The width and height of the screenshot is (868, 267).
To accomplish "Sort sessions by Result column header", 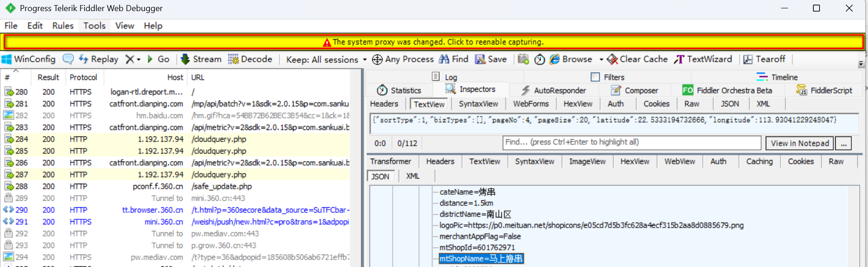I will (x=49, y=77).
